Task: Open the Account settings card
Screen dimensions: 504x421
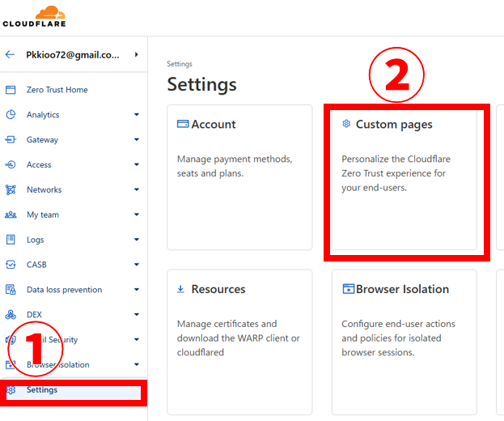Action: (239, 176)
